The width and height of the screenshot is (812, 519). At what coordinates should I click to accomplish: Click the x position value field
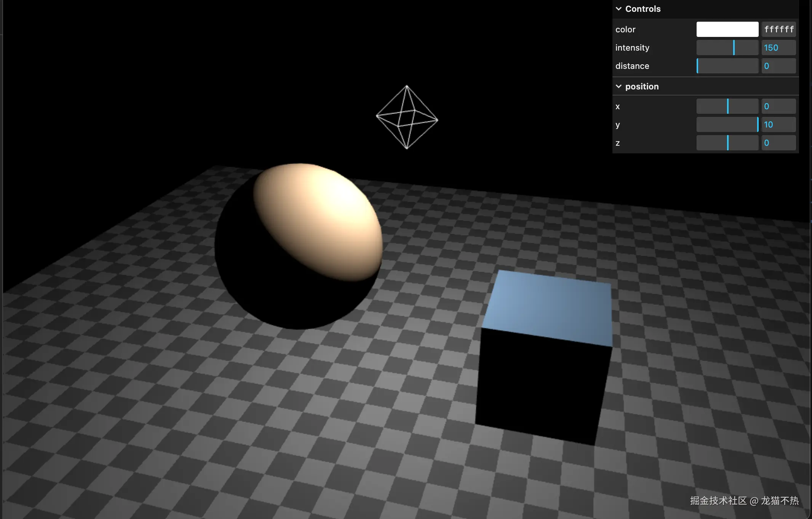(778, 106)
